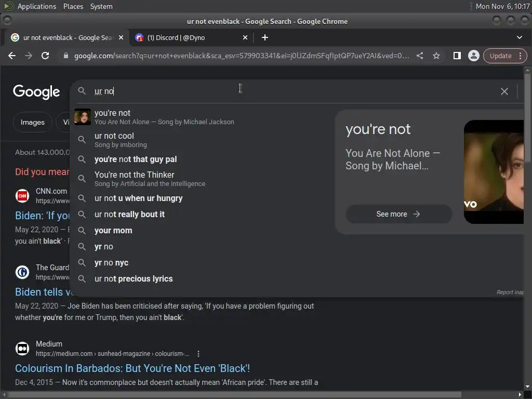Click the Medium favicon icon
Viewport: 532px width, 399px height.
(22, 349)
